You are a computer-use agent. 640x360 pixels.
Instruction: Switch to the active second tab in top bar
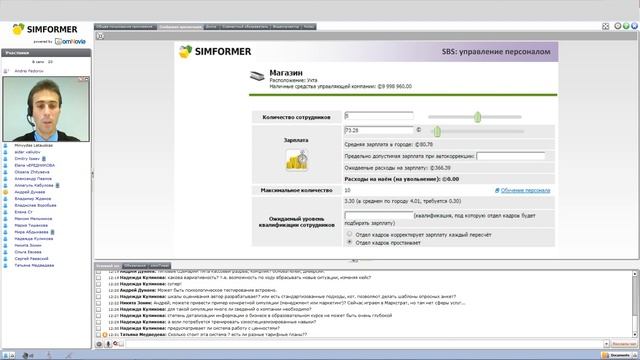pos(180,27)
